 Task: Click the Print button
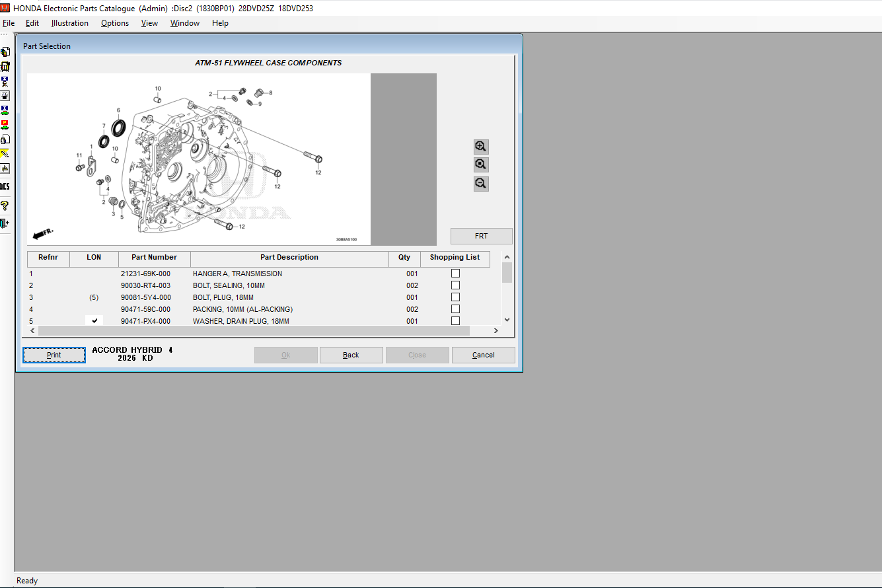[x=54, y=355]
